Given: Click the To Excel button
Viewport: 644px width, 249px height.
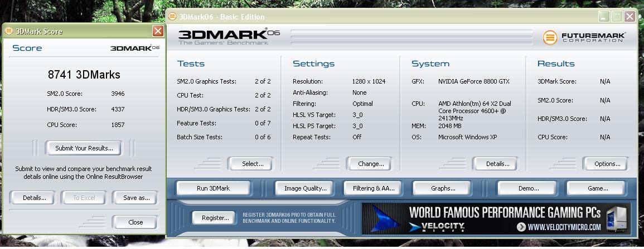Looking at the screenshot, I should point(84,198).
